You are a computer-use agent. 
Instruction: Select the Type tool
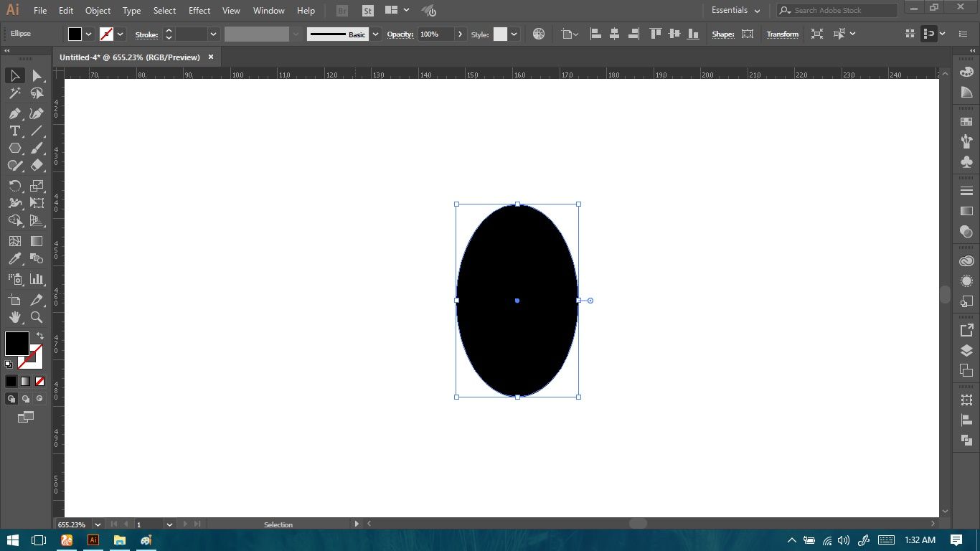pyautogui.click(x=14, y=131)
